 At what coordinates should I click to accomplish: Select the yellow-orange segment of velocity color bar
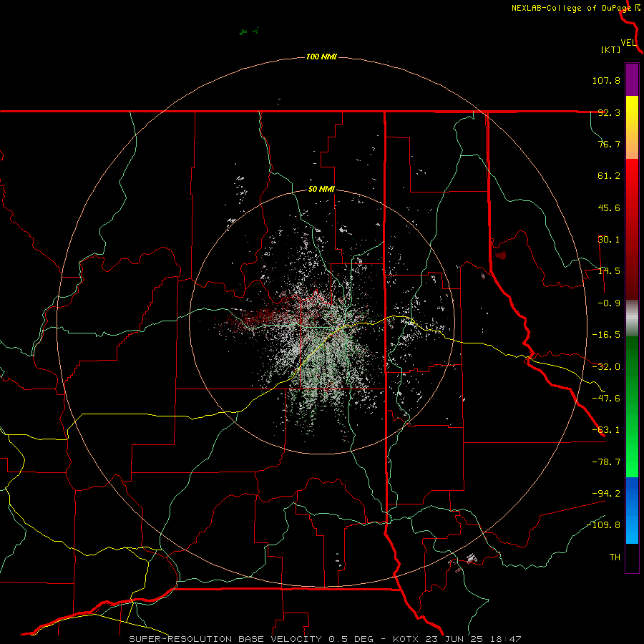pyautogui.click(x=632, y=127)
